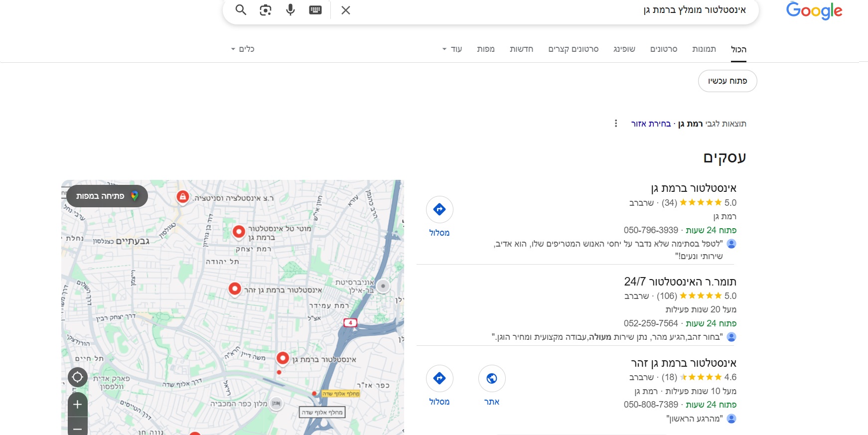The height and width of the screenshot is (435, 868).
Task: Click the magnifying glass search icon
Action: coord(241,10)
